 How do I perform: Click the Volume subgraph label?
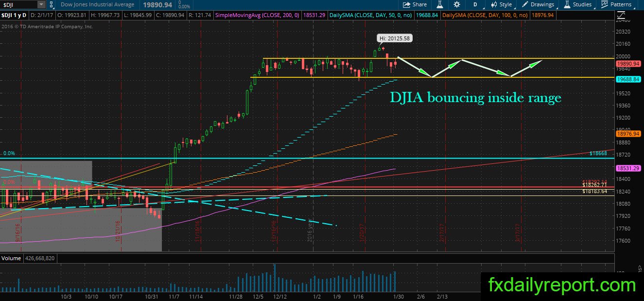[11, 258]
